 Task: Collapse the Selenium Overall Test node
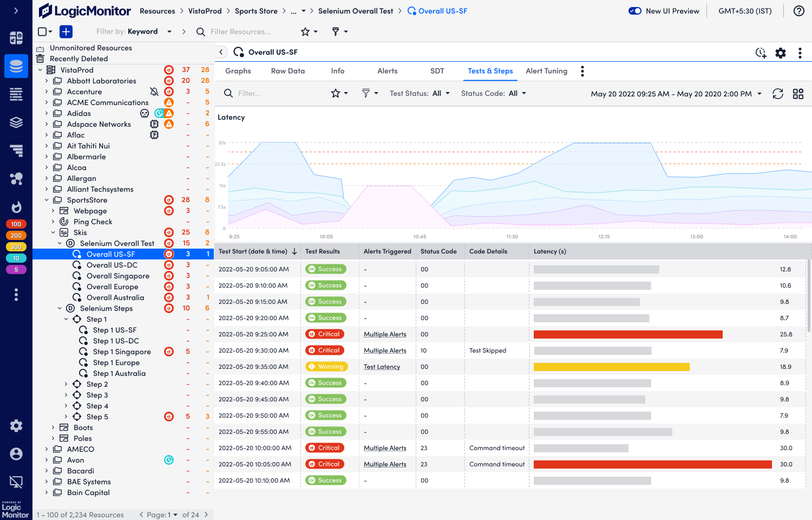click(60, 243)
